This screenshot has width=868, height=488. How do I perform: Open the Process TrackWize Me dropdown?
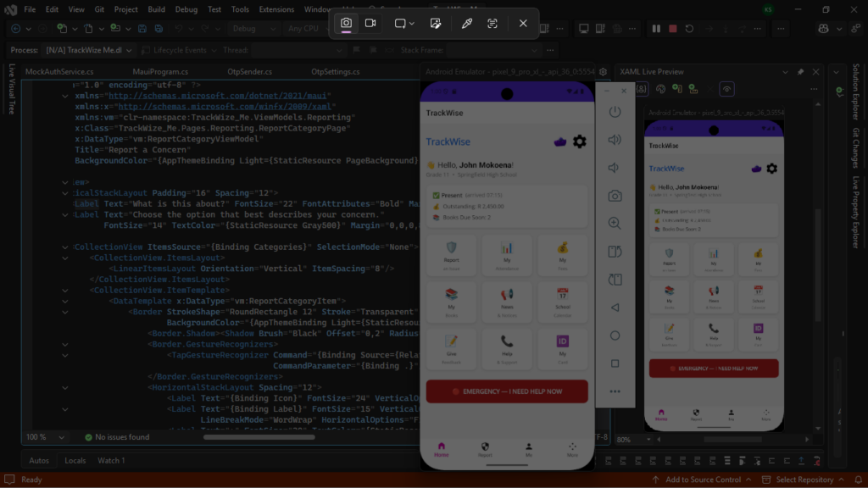[88, 50]
